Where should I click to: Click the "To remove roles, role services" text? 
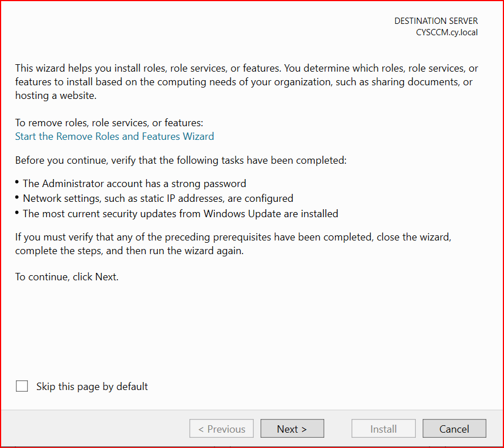pyautogui.click(x=109, y=123)
